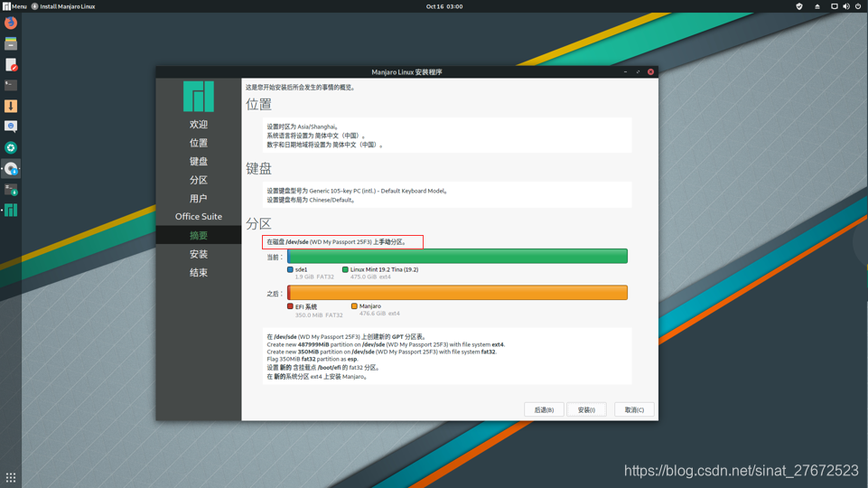Click the Linux Mint 19.2 Tina label

click(384, 270)
